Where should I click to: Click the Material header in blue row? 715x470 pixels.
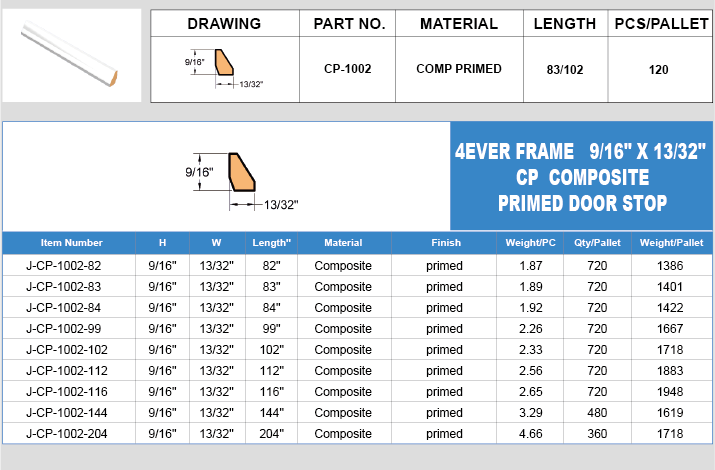[343, 243]
